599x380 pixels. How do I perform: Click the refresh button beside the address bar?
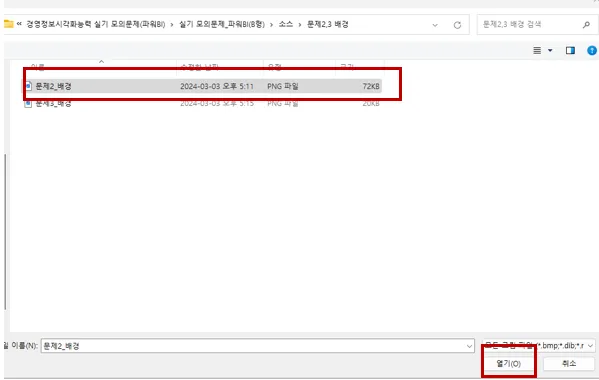click(x=457, y=25)
